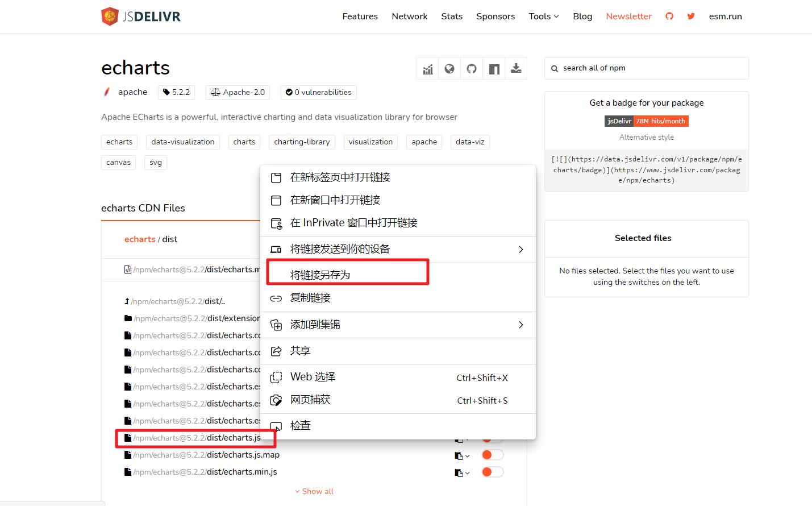Image resolution: width=812 pixels, height=506 pixels.
Task: Open the Tools dropdown in the navbar
Action: pyautogui.click(x=543, y=16)
